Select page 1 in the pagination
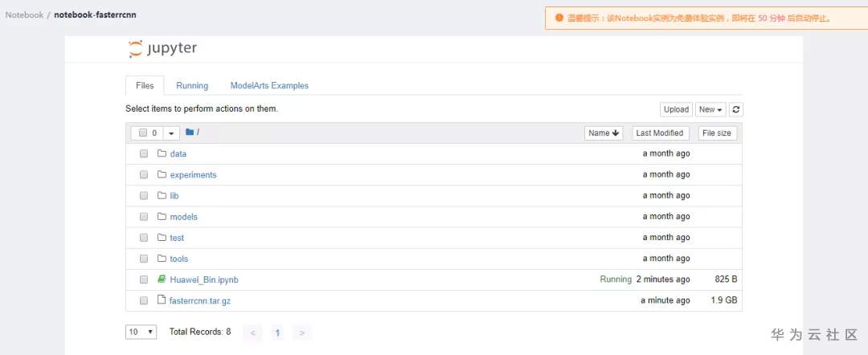The width and height of the screenshot is (868, 355). pos(277,333)
